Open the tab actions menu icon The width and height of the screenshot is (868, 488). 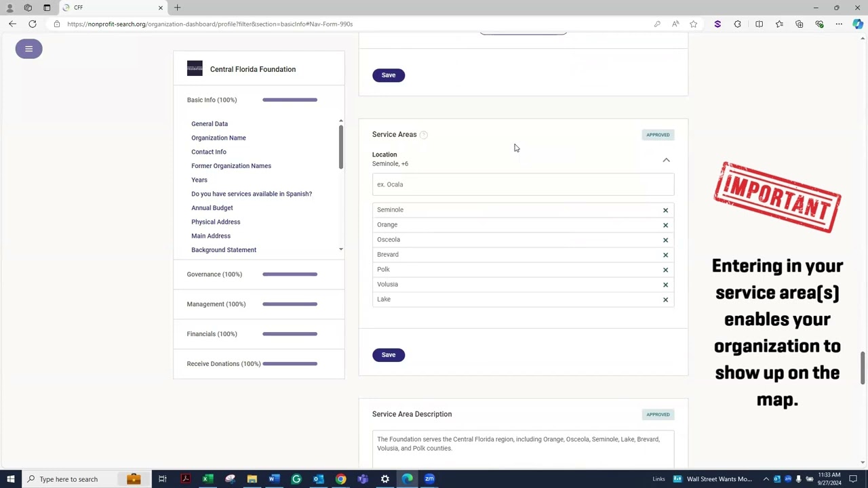click(x=47, y=7)
